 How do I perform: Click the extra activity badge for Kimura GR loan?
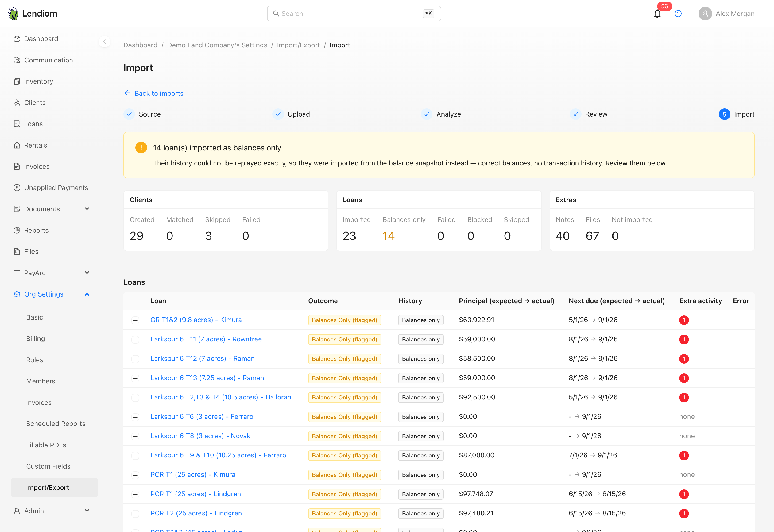point(684,320)
